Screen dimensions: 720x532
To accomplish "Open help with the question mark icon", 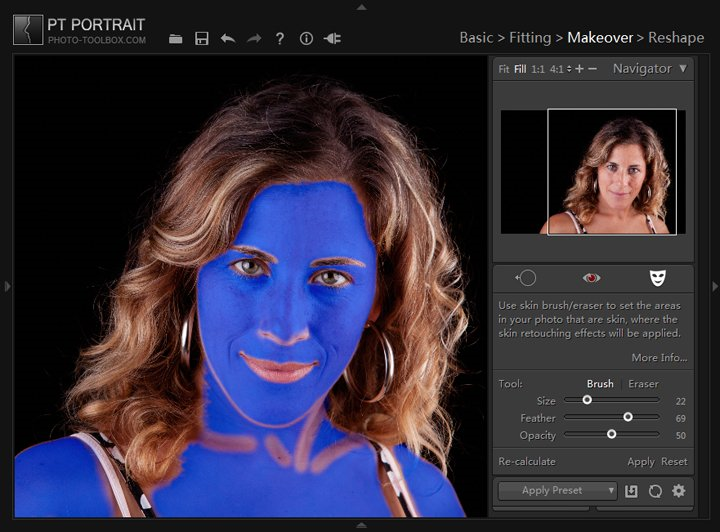I will coord(280,39).
